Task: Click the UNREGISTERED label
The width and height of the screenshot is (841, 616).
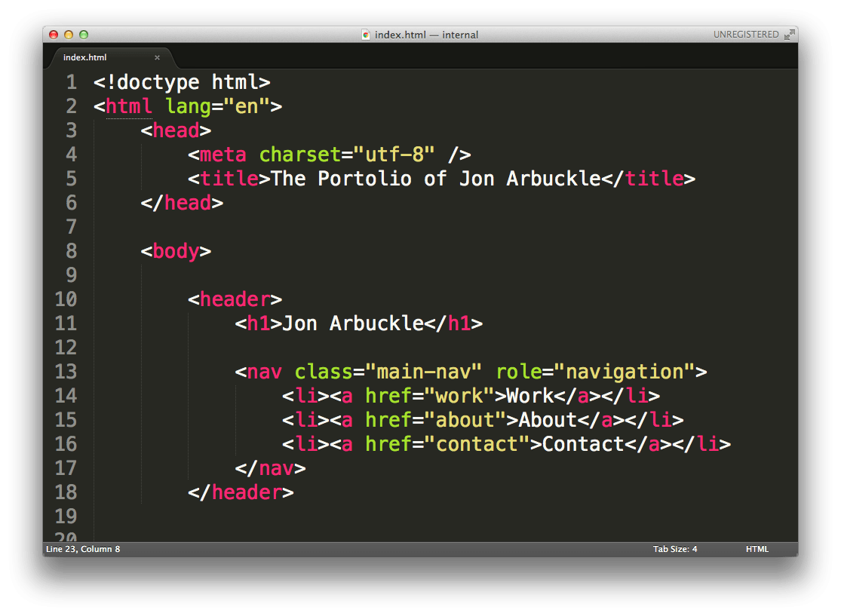Action: [747, 34]
